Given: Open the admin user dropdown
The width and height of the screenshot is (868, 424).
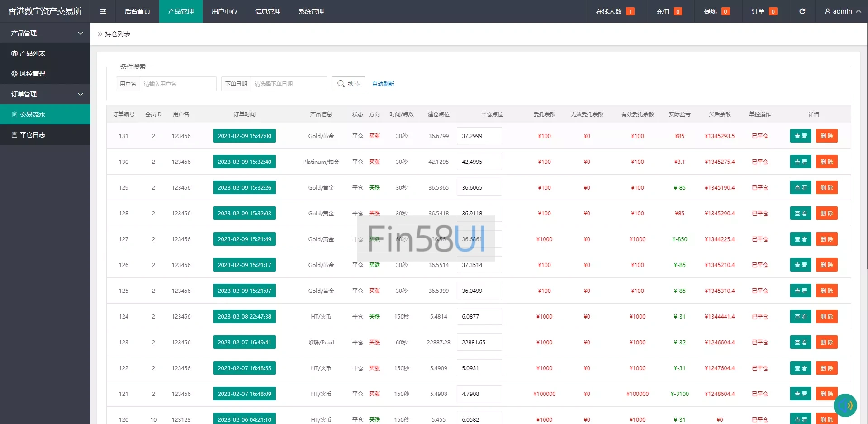Looking at the screenshot, I should [x=842, y=11].
